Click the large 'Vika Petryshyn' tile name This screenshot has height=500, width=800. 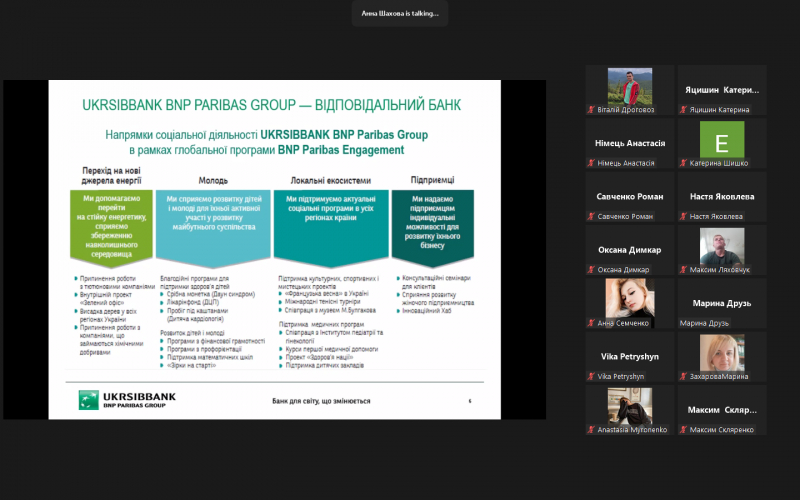630,357
